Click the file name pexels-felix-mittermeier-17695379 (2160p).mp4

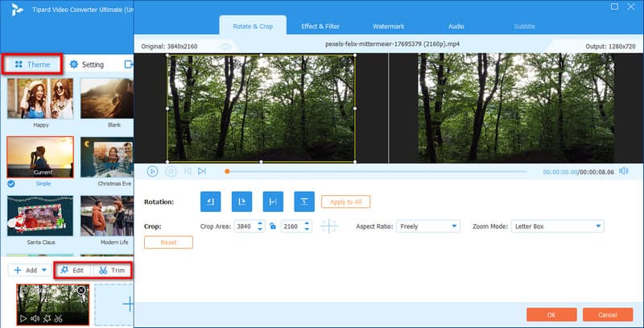(392, 44)
